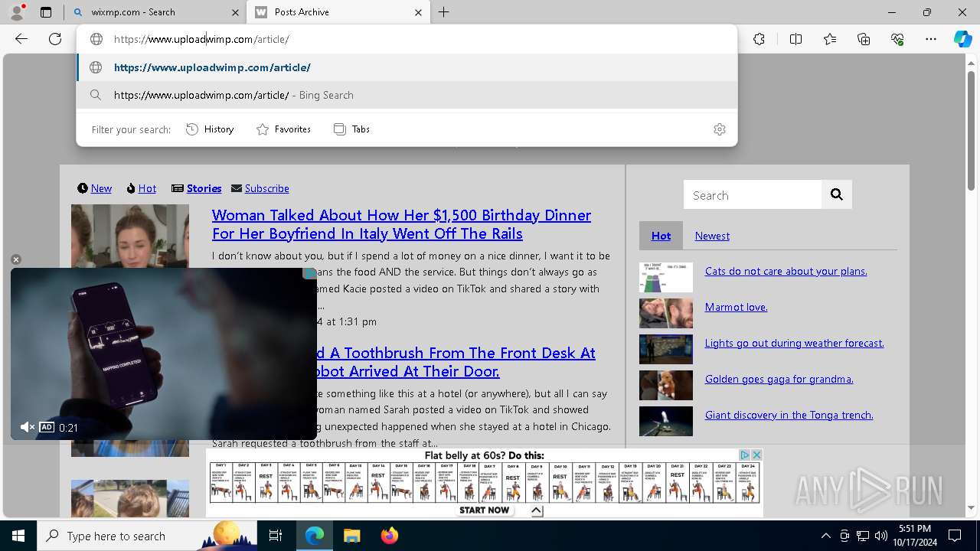
Task: Open Microsoft Edge from the taskbar
Action: point(315,536)
